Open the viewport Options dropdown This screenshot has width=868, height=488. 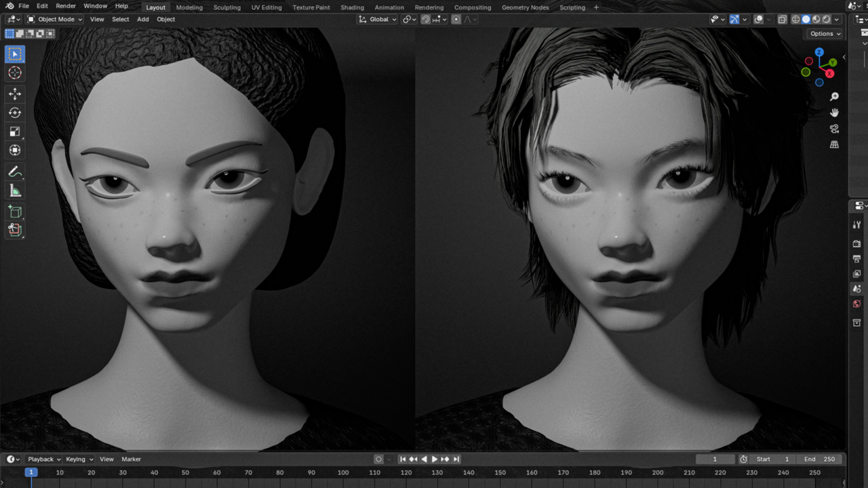[x=825, y=34]
